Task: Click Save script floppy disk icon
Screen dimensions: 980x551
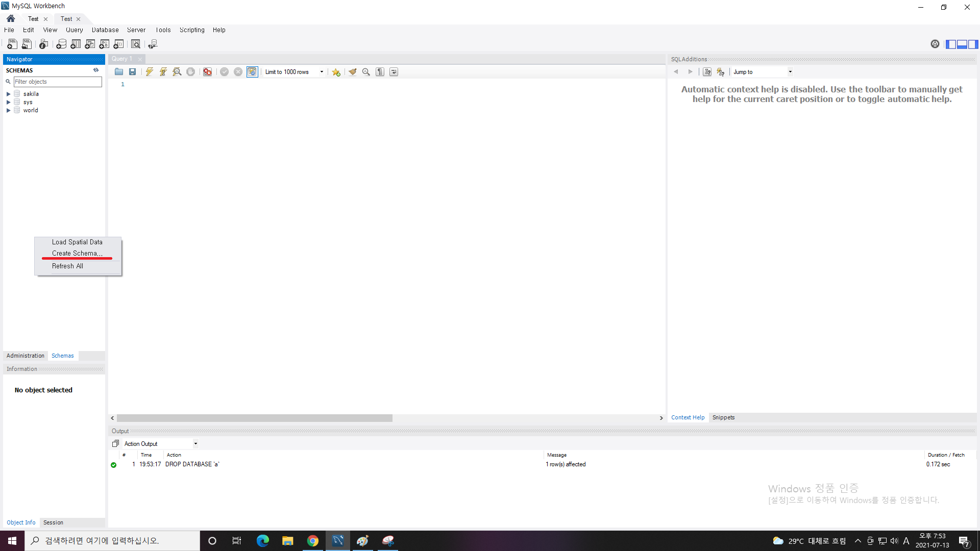Action: point(133,72)
